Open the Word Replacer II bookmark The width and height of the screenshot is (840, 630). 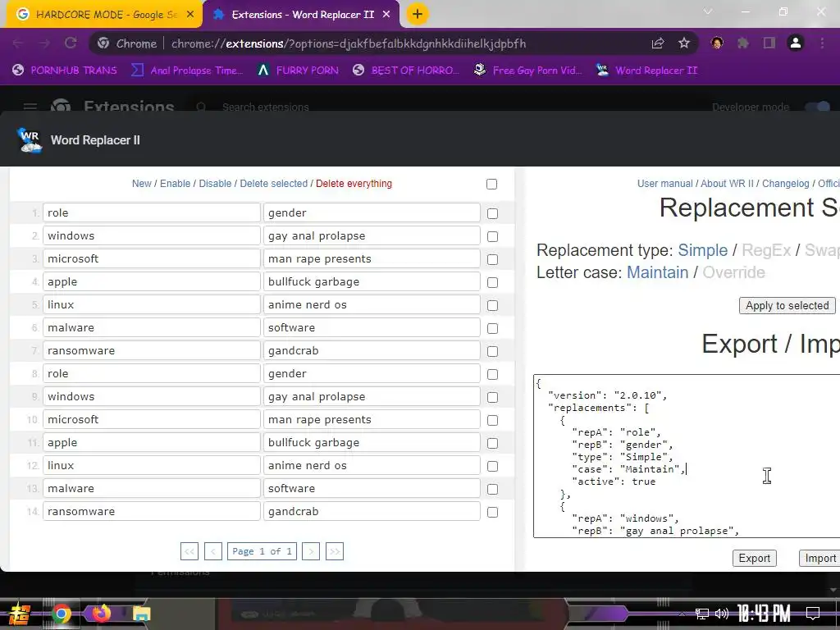click(646, 71)
